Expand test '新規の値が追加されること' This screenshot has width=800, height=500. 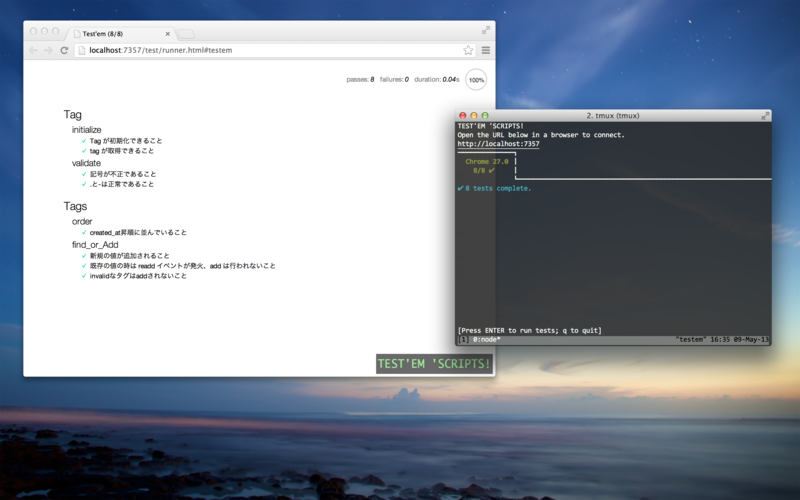pos(129,256)
